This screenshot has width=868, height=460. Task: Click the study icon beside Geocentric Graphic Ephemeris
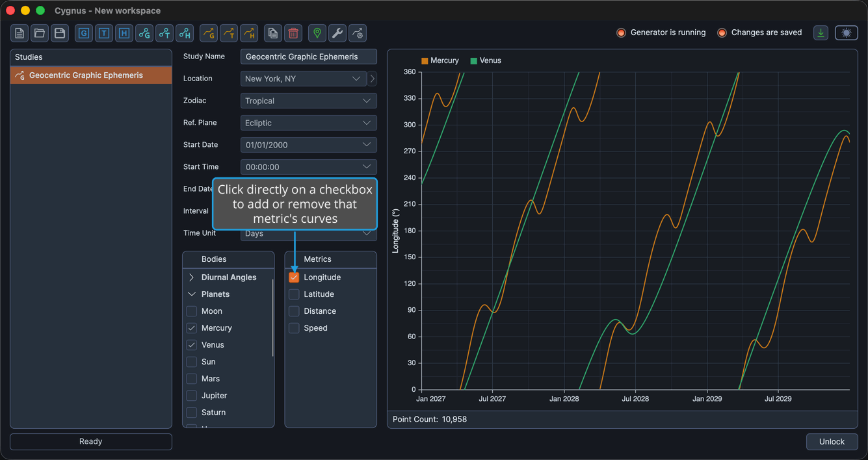[x=20, y=75]
